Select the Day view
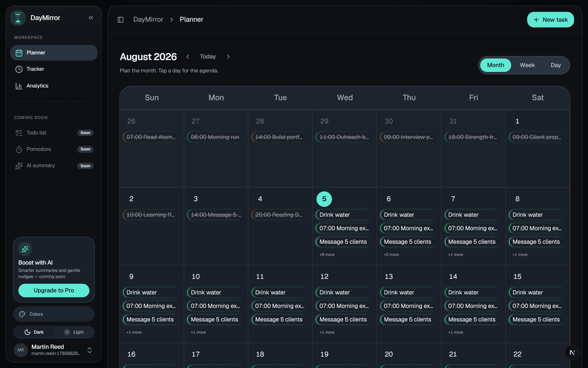588x368 pixels. click(556, 65)
